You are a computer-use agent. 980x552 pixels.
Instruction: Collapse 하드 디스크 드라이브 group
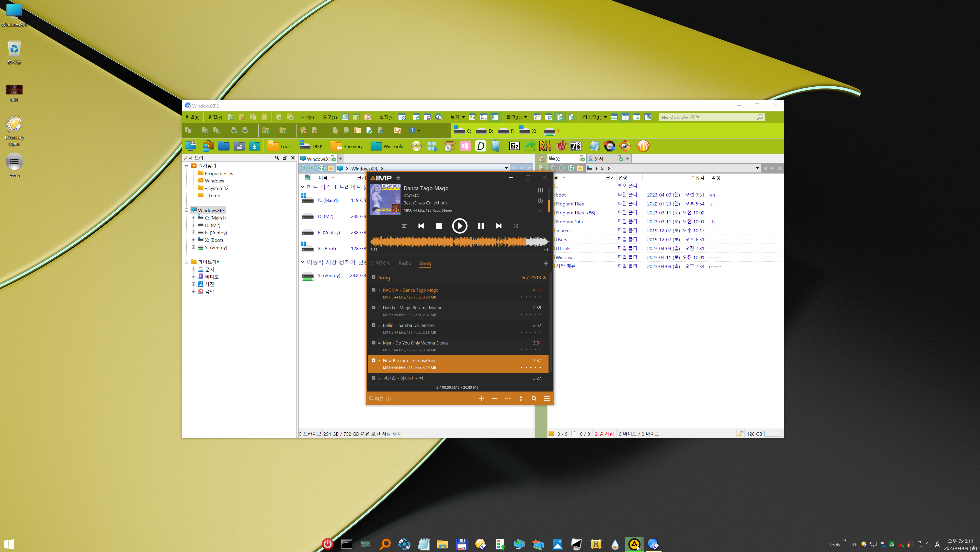[302, 187]
